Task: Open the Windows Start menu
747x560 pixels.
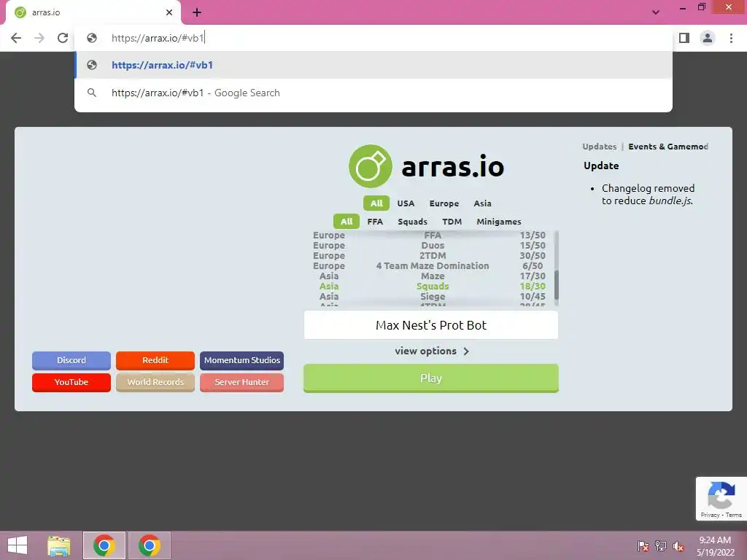Action: pyautogui.click(x=18, y=545)
